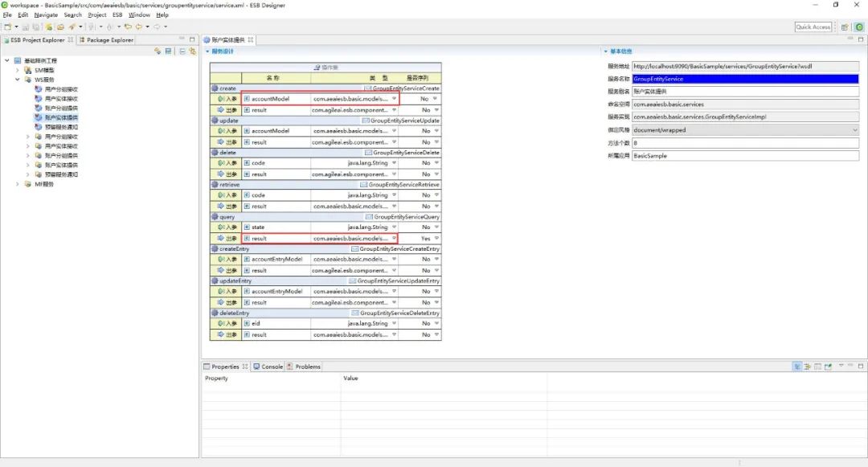
Task: Open the Project menu
Action: pyautogui.click(x=97, y=15)
